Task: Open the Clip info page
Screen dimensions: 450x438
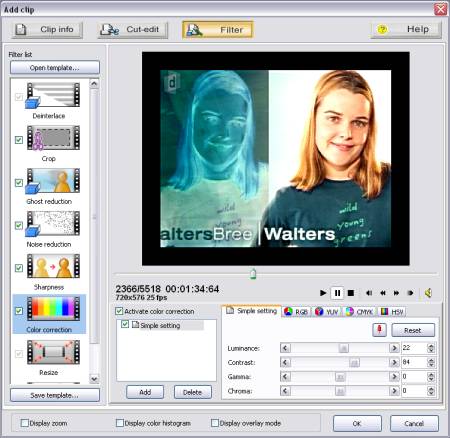Action: (x=47, y=30)
